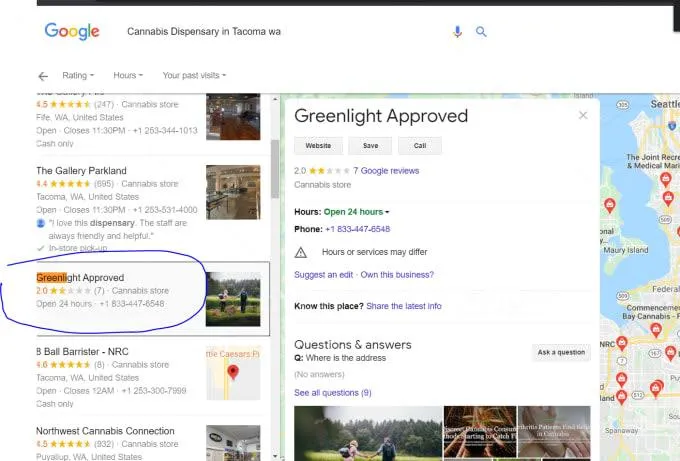
Task: Click the results list scrollbar thumb
Action: point(275,169)
